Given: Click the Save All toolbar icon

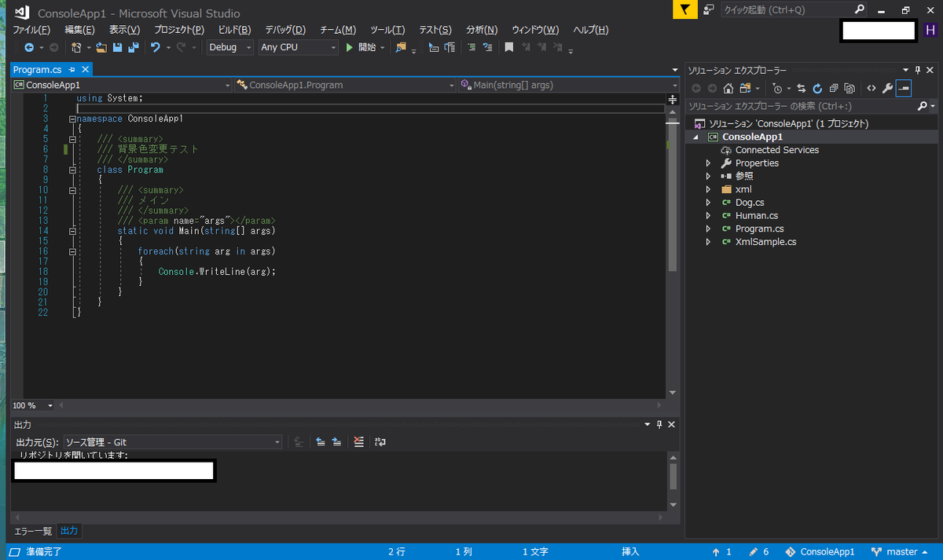Looking at the screenshot, I should (133, 47).
